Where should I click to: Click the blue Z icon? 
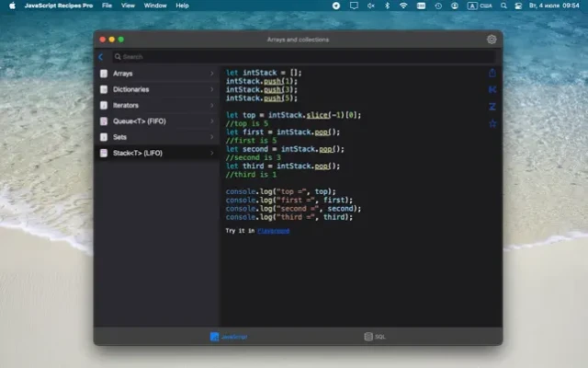(492, 107)
